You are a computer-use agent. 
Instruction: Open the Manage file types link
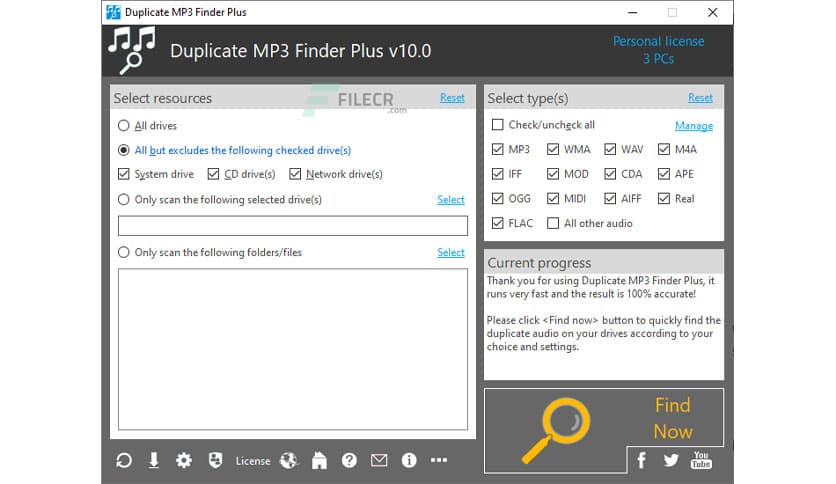694,126
